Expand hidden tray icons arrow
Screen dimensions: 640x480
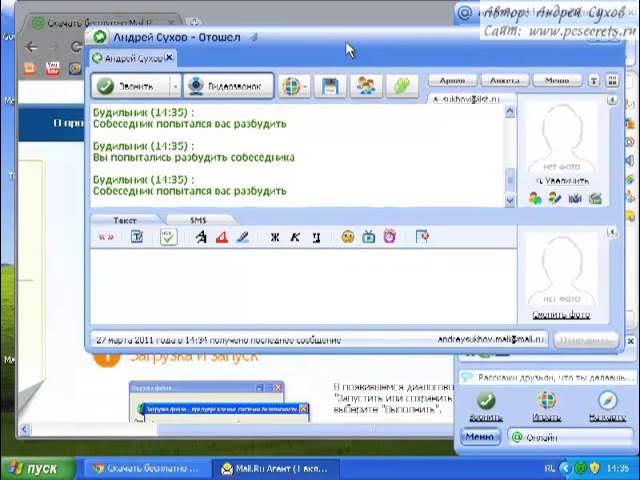(x=565, y=468)
